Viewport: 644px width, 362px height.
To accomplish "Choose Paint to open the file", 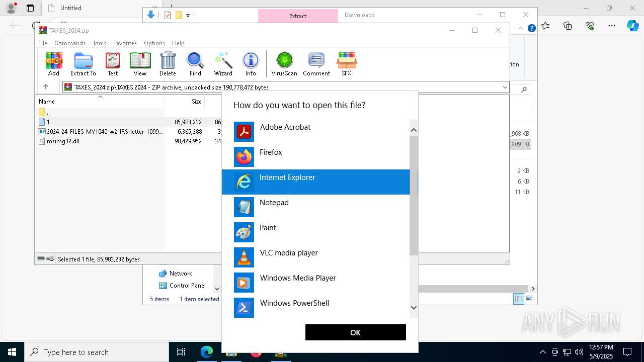I will (x=316, y=232).
